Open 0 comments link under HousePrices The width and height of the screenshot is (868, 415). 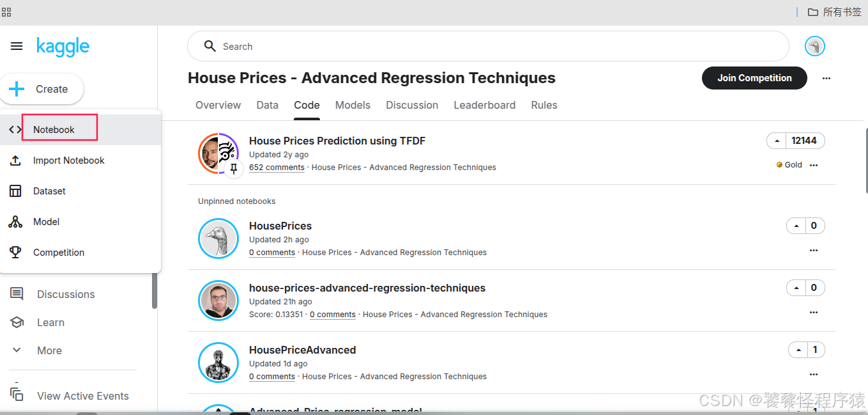coord(272,253)
